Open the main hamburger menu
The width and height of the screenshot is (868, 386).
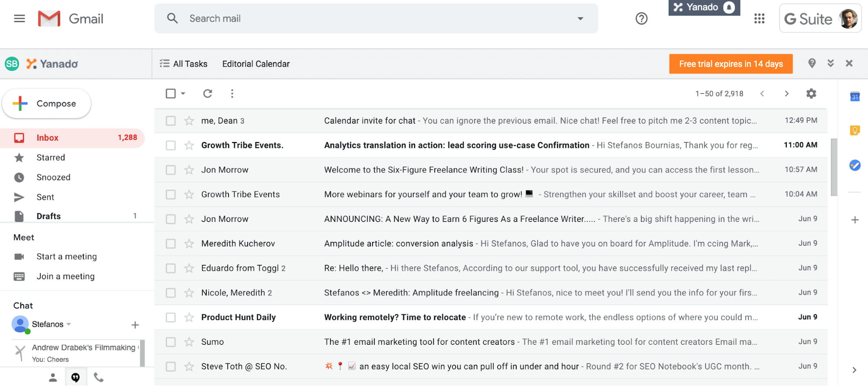tap(20, 19)
